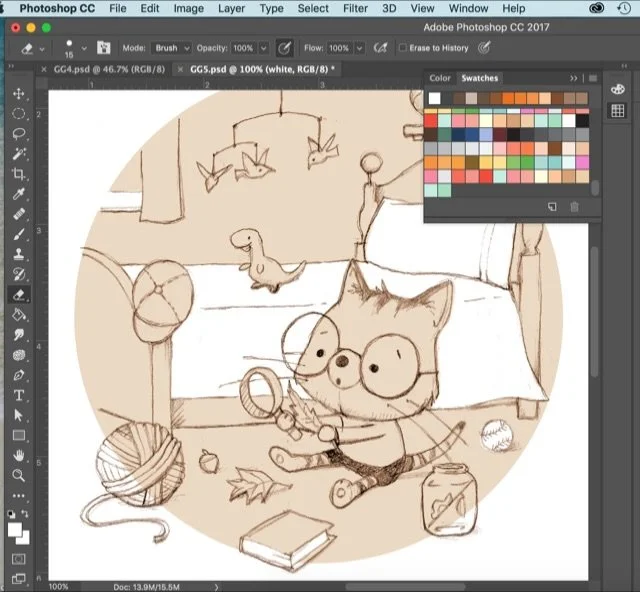Screen dimensions: 640x592
Task: Open the Filter menu
Action: (355, 8)
